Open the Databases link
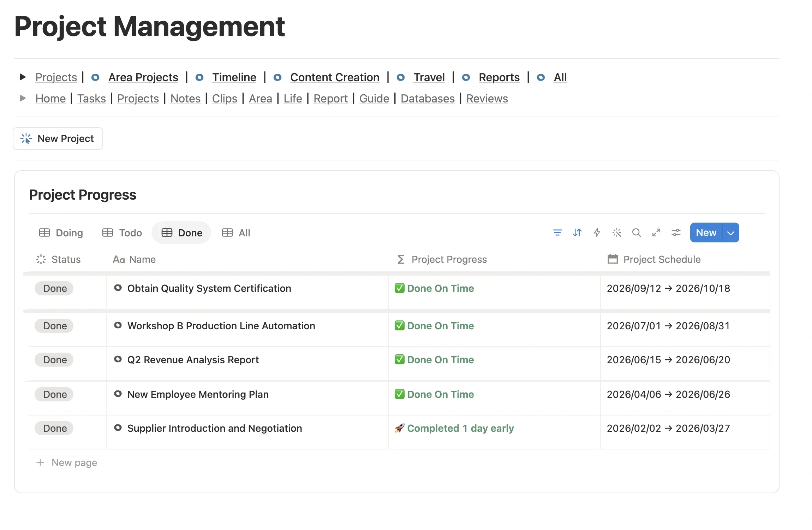812x530 pixels. (x=428, y=99)
